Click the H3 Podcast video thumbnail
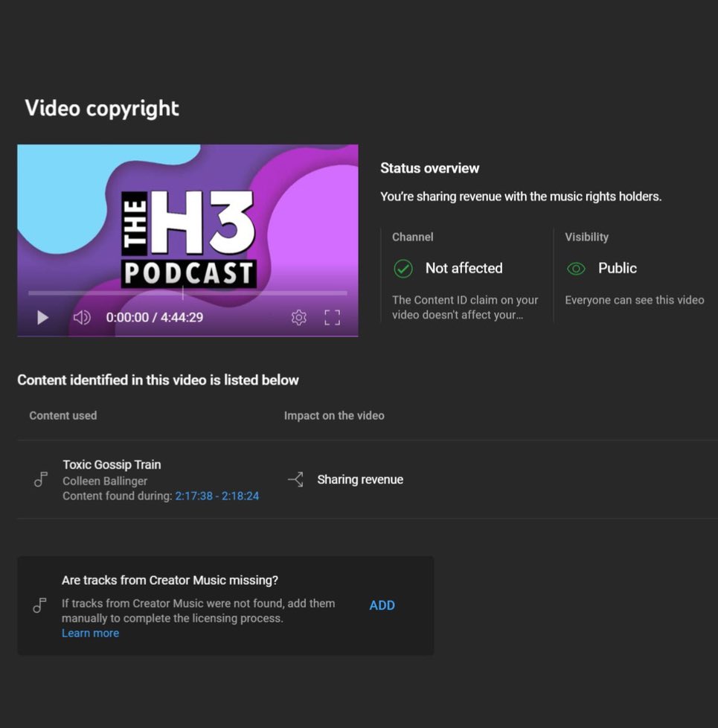Image resolution: width=718 pixels, height=728 pixels. [187, 240]
